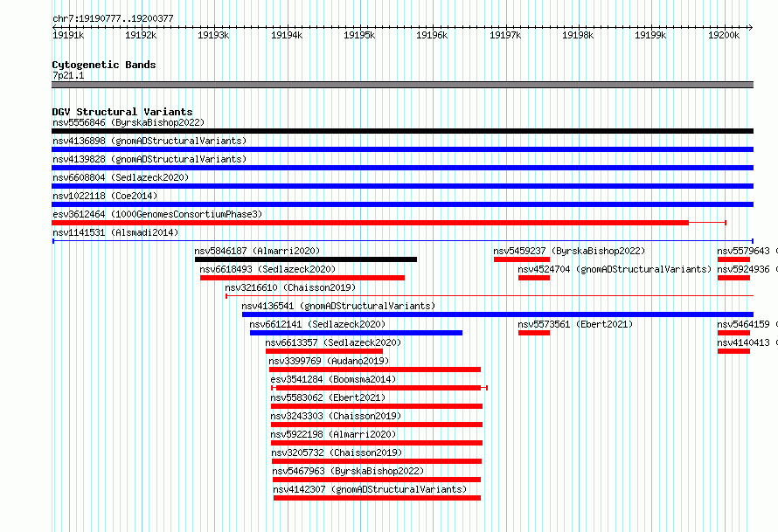Click the Cytogenetic Bands track title
Screen dimensions: 778x532
(104, 65)
